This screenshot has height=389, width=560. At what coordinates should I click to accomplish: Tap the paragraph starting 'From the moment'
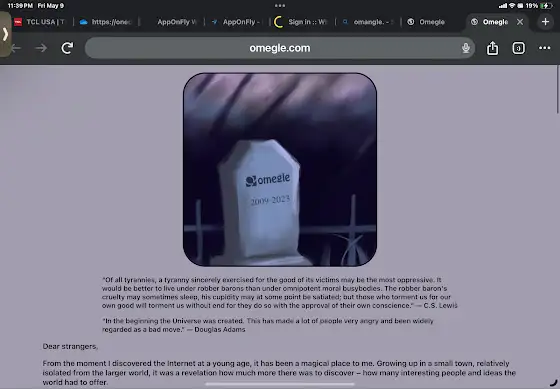(x=279, y=373)
